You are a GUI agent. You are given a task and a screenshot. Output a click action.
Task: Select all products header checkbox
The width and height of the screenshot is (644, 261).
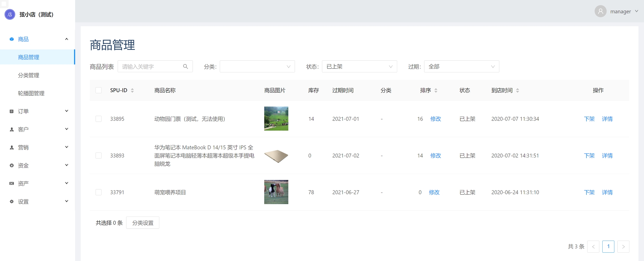pyautogui.click(x=98, y=90)
